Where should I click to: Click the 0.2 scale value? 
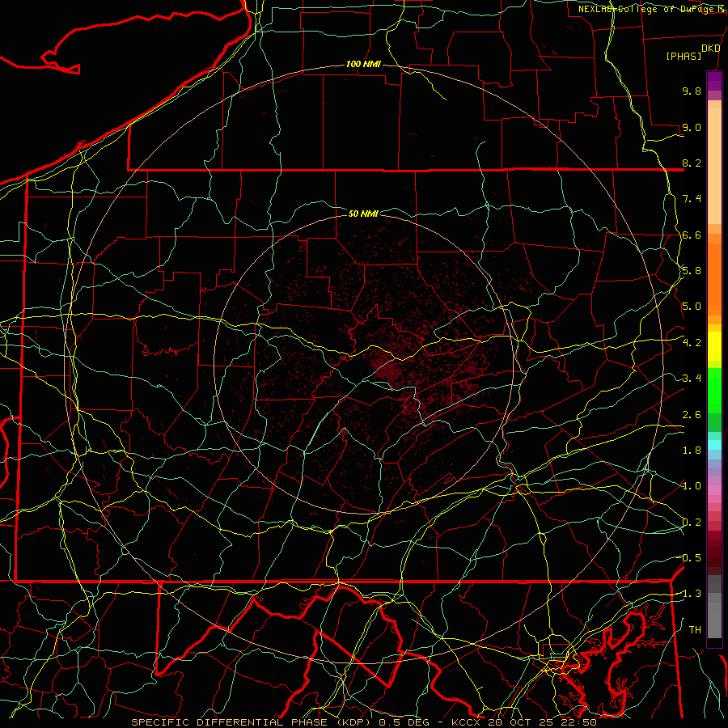click(x=692, y=523)
